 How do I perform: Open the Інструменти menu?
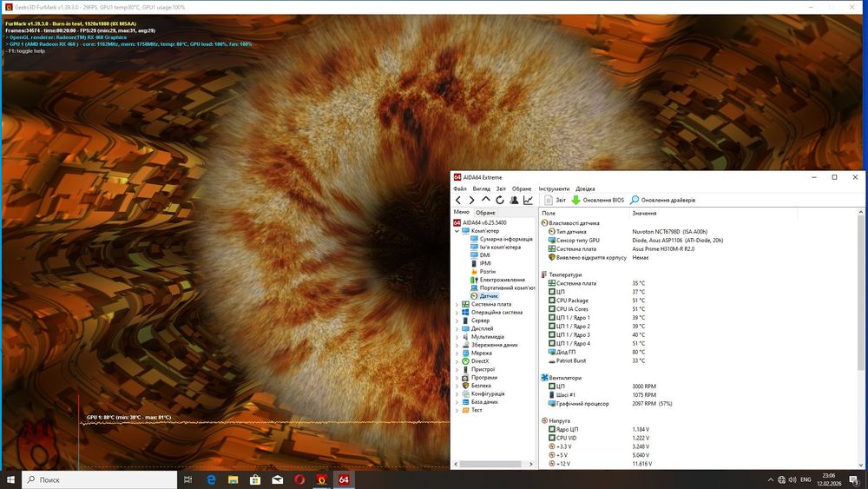[554, 188]
